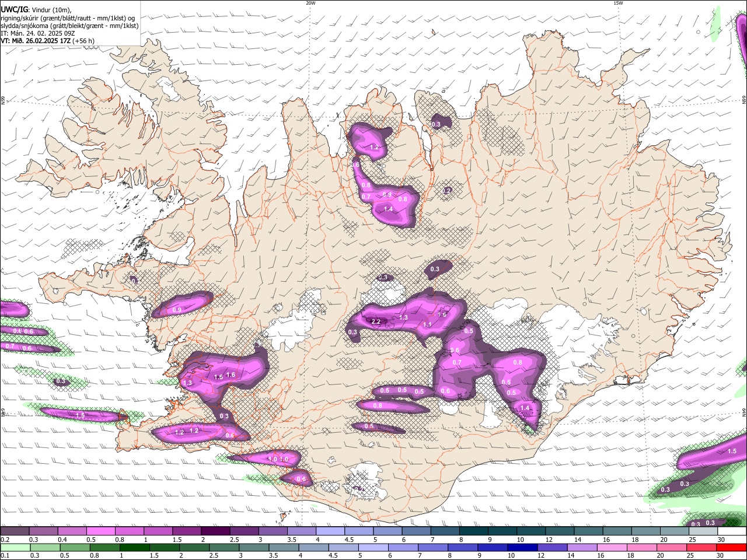Click the '0.2' label in snow scale
This screenshot has width=747, height=560.
coord(5,540)
